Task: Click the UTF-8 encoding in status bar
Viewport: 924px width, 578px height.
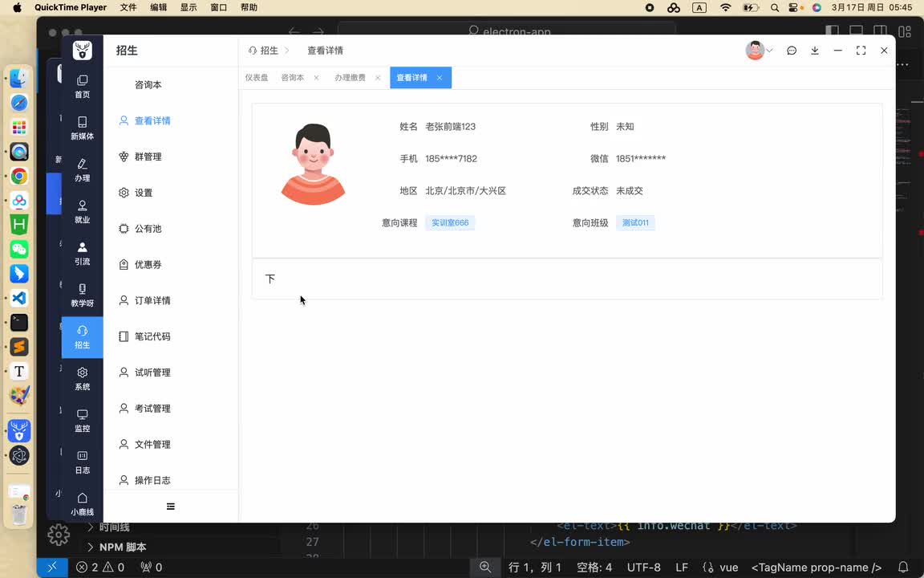Action: (x=643, y=568)
